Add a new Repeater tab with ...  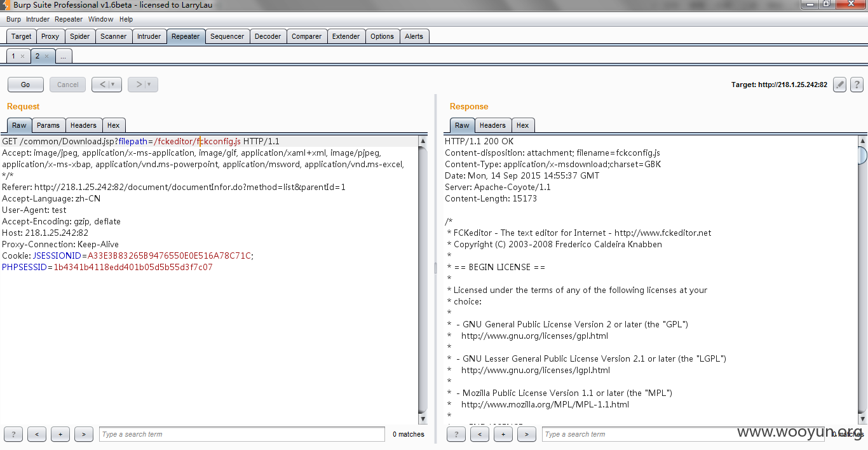(x=63, y=56)
